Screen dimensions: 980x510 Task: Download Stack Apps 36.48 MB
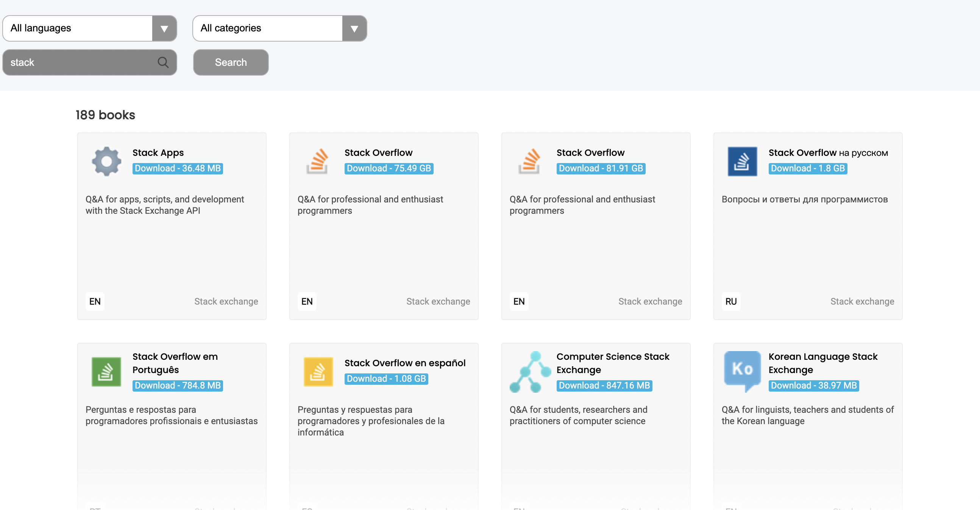click(178, 168)
